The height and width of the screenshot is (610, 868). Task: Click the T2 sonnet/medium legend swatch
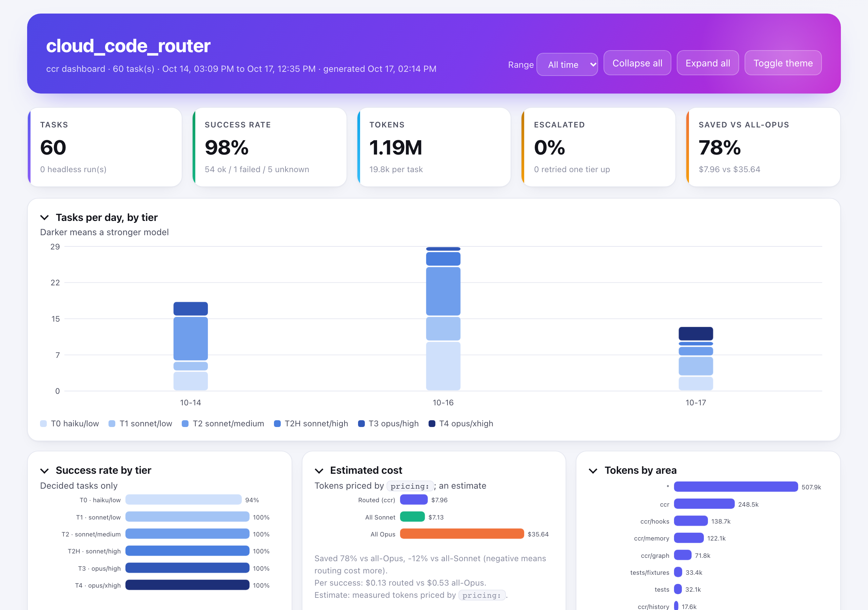tap(185, 423)
